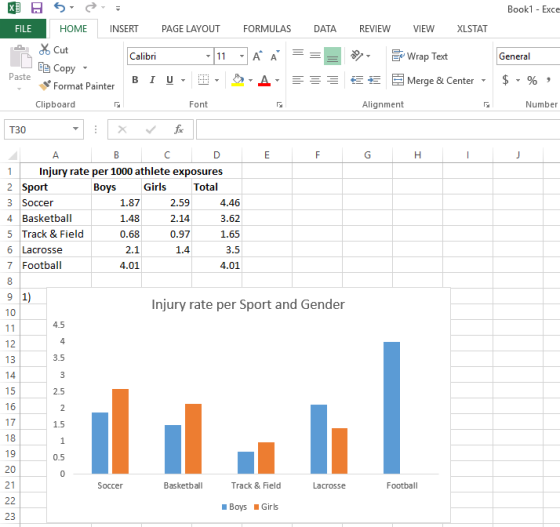Toggle Bold formatting
Image resolution: width=560 pixels, height=527 pixels.
coord(135,80)
